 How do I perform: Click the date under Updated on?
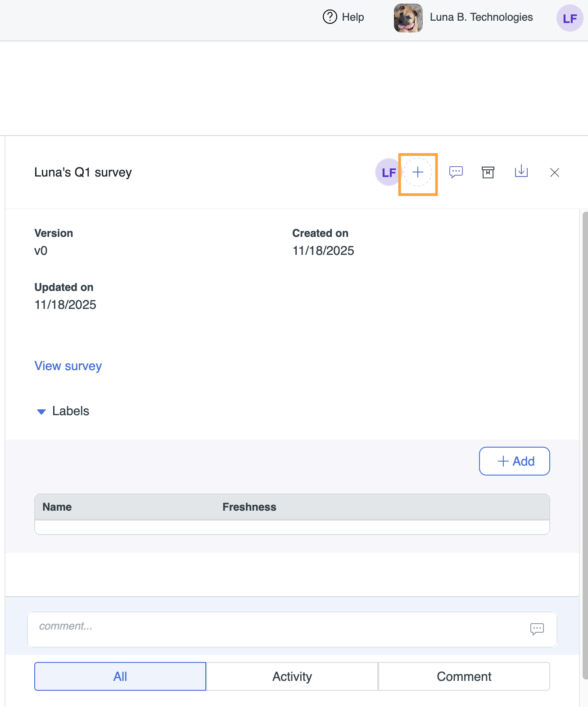[65, 305]
